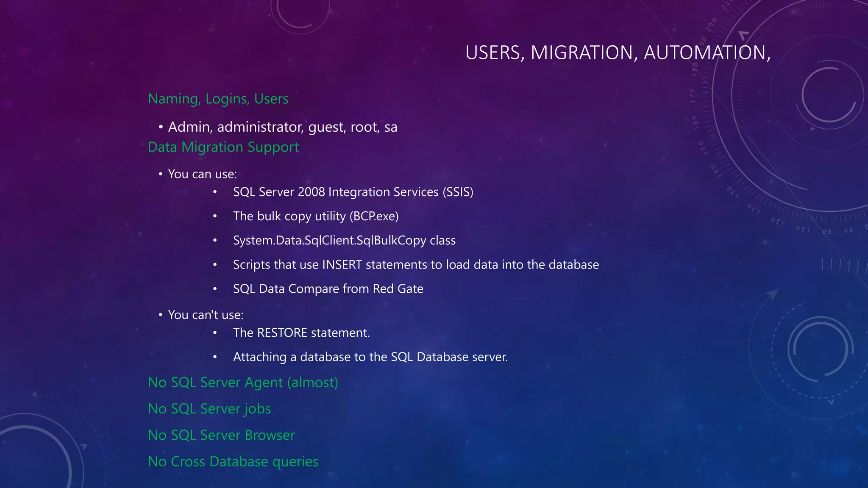Select heading 'No SQL Server Browser'
This screenshot has width=868, height=488.
point(221,435)
